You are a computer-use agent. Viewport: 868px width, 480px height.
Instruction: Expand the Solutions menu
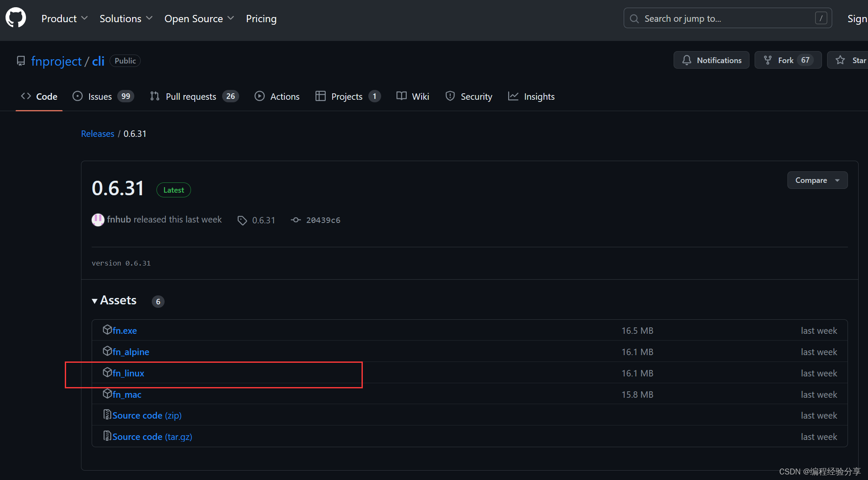[126, 19]
